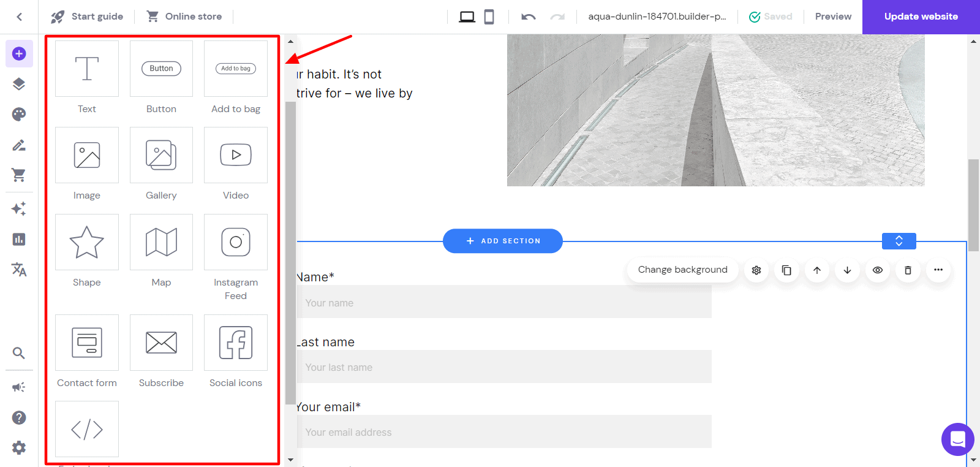Go back using the left chevron
The width and height of the screenshot is (980, 467).
coord(19,17)
